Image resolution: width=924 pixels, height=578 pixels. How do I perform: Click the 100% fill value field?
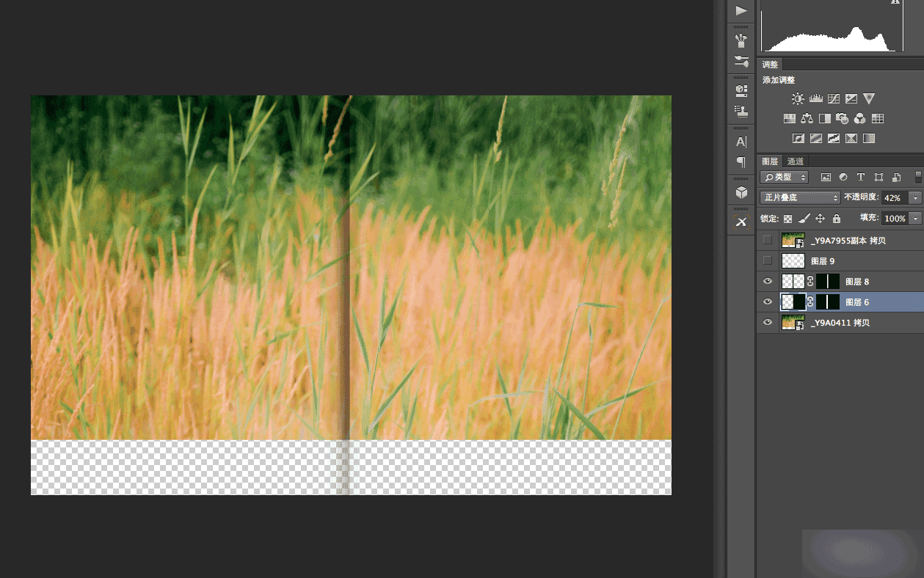(x=895, y=219)
